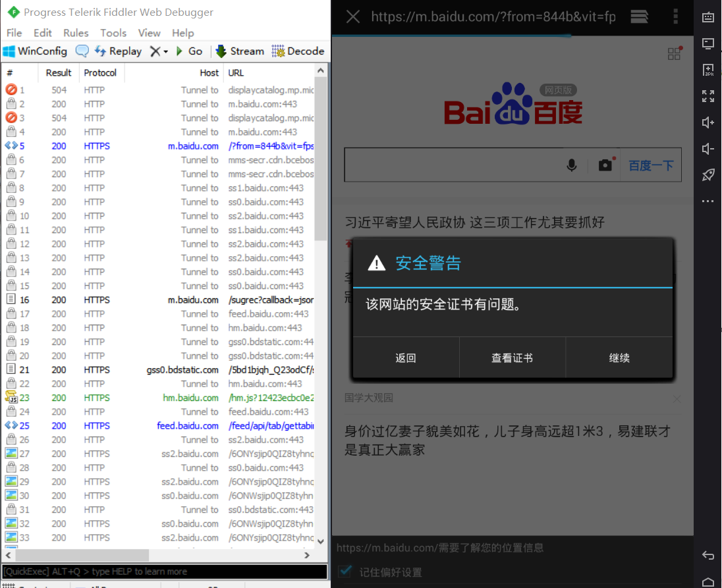Image resolution: width=722 pixels, height=588 pixels.
Task: Toggle Stream mode in Fiddler
Action: pos(240,51)
